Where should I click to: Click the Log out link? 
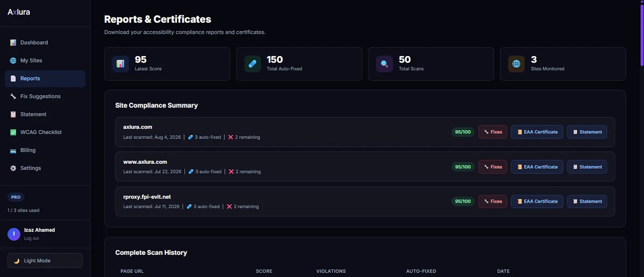pos(31,238)
